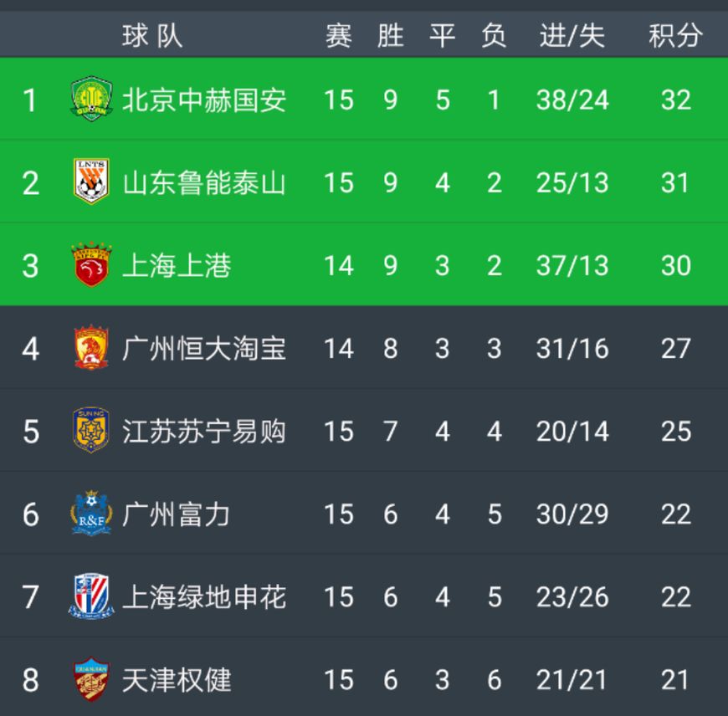Open the 山东鲁能泰山 team page
The width and height of the screenshot is (728, 716).
[x=204, y=182]
